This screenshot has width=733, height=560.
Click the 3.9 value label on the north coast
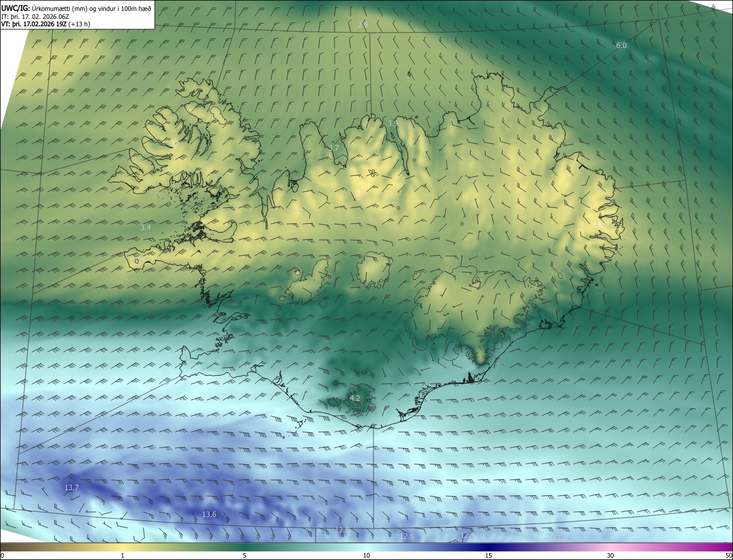(393, 123)
